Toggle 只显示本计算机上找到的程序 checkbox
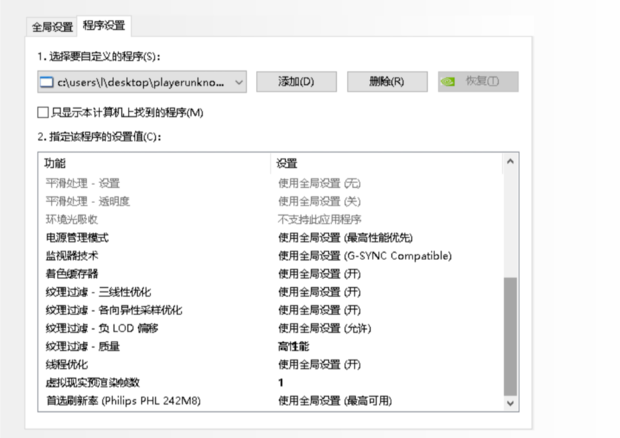This screenshot has height=438, width=620. [x=43, y=112]
